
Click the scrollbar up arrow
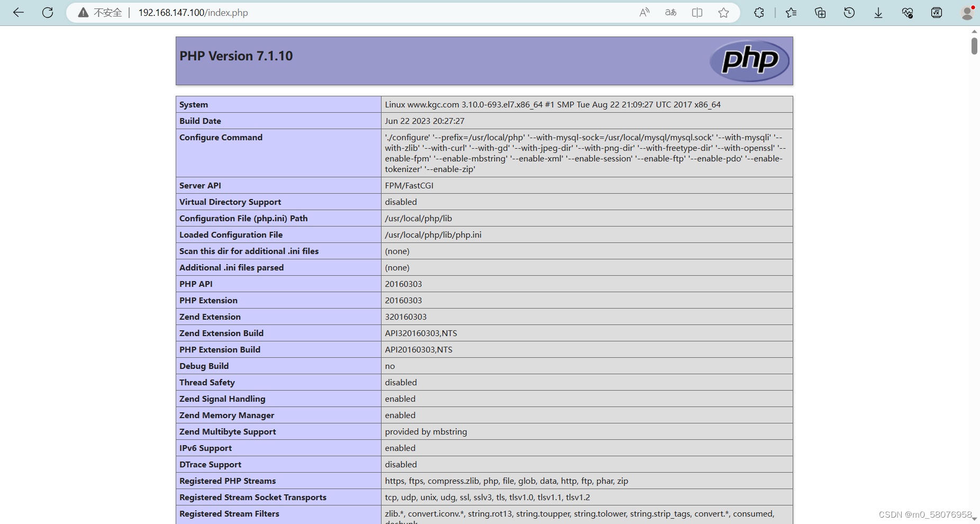coord(974,32)
